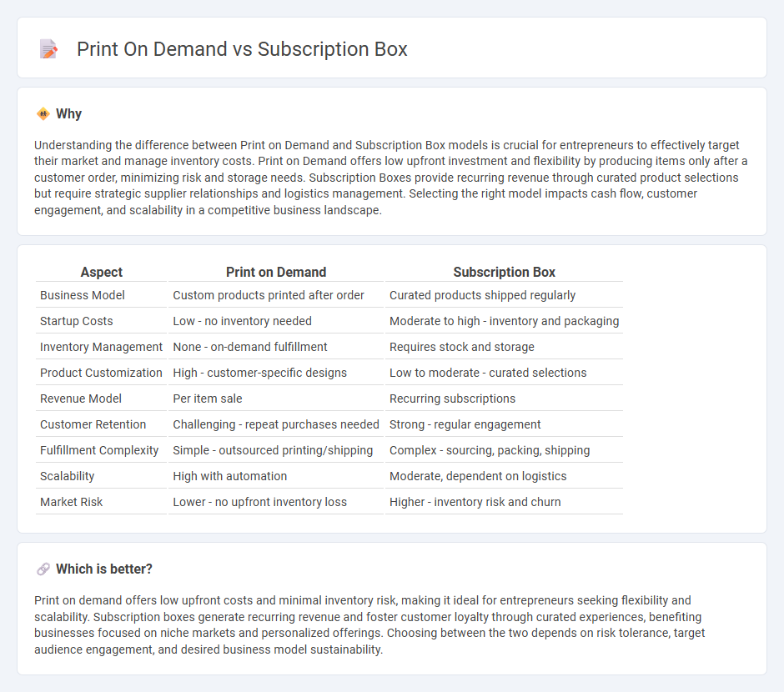Select the Inventory Management row label
Screen dimensions: 784x692
click(x=101, y=347)
